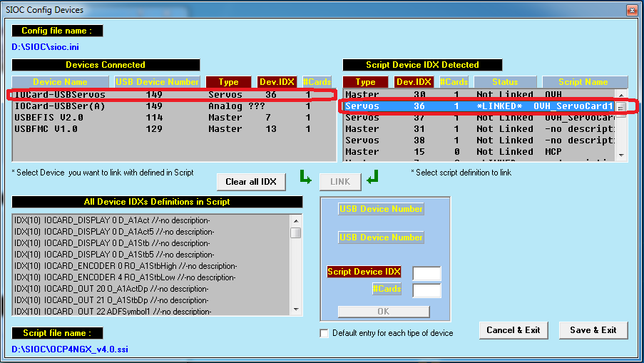The width and height of the screenshot is (644, 363).
Task: Select the IOCard-USBSer(A) device row
Action: [x=60, y=106]
